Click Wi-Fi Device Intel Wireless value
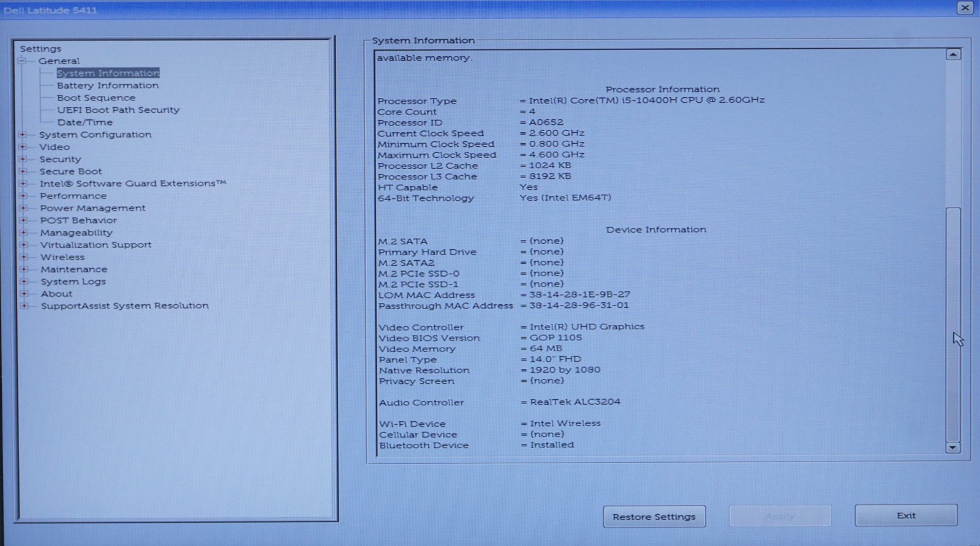The height and width of the screenshot is (546, 980). [565, 423]
